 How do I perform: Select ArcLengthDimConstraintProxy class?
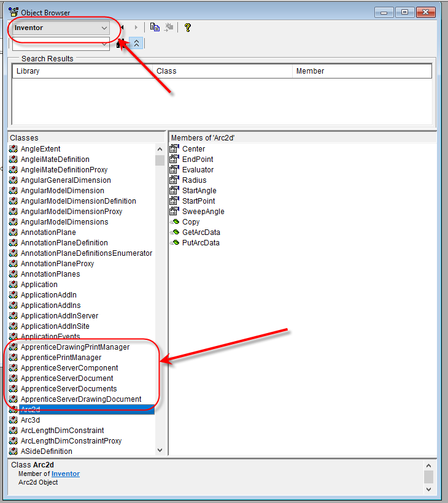coord(71,441)
